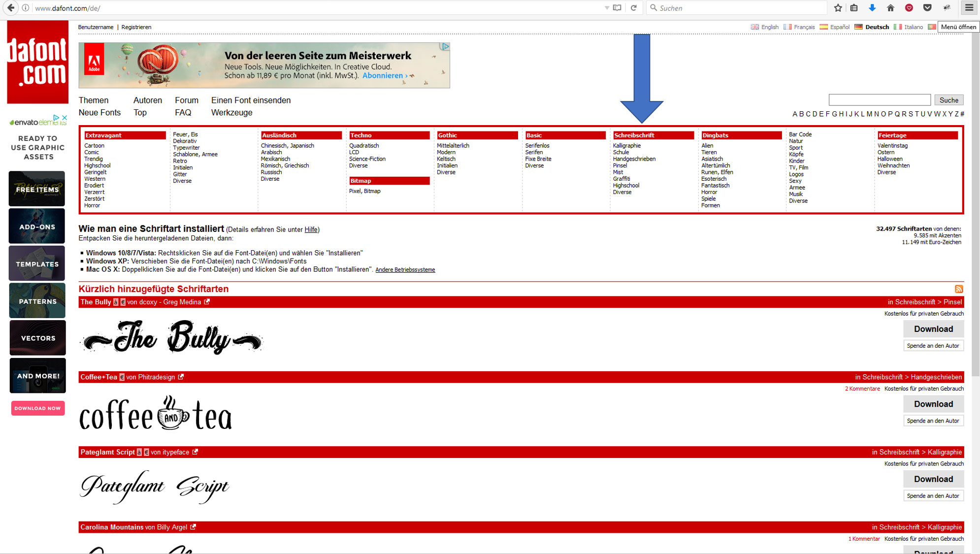Viewport: 980px width, 554px height.
Task: Open the Cartoon subcategory
Action: 94,146
